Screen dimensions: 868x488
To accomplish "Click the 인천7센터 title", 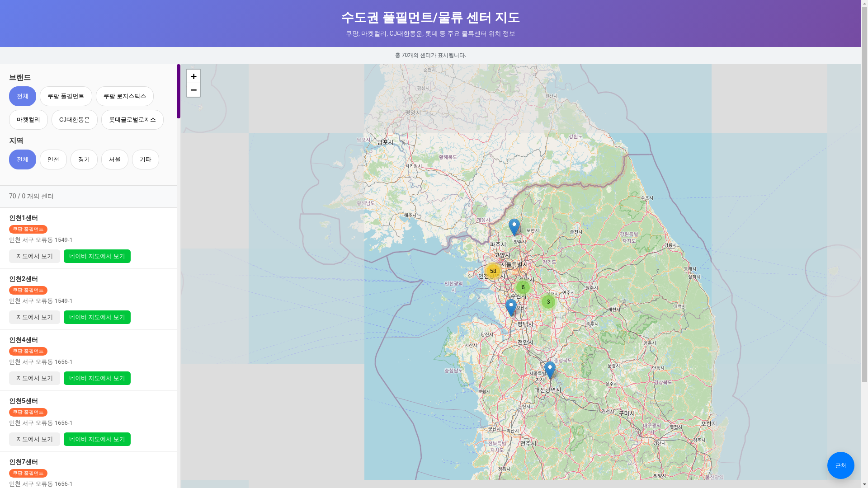I will pyautogui.click(x=24, y=462).
